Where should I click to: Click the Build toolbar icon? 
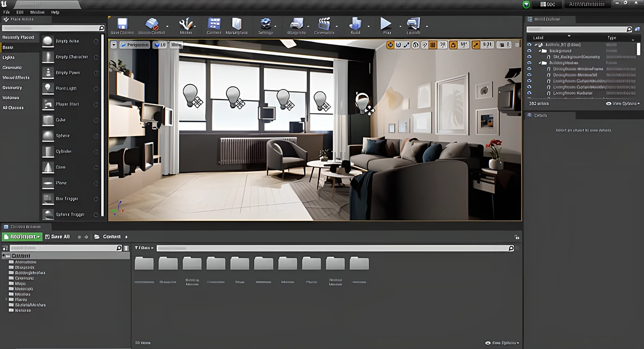click(355, 25)
